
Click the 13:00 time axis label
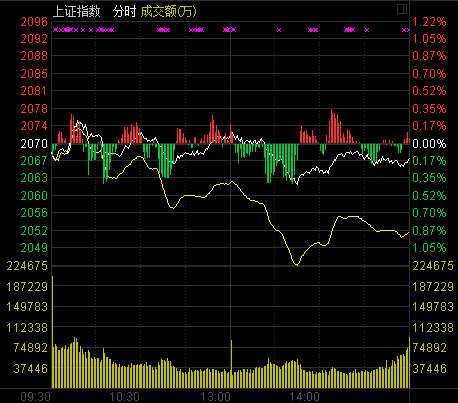pos(215,397)
